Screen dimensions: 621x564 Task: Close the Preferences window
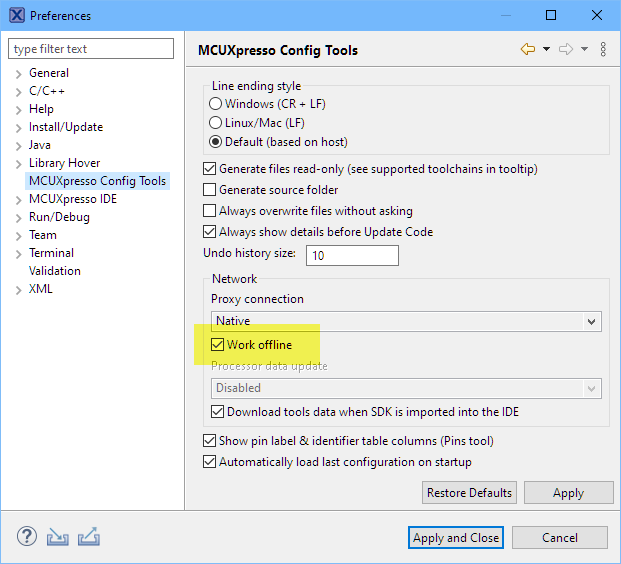pos(597,15)
